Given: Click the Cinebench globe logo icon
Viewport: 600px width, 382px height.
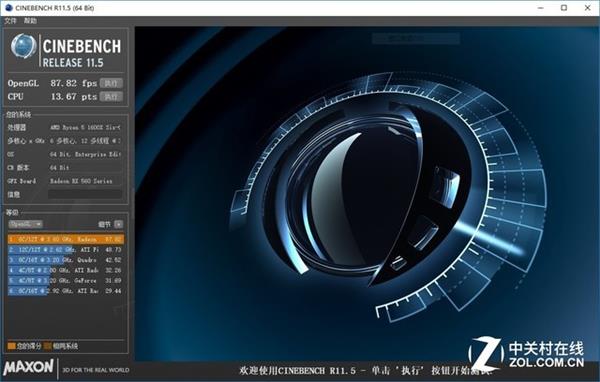Looking at the screenshot, I should click(x=24, y=46).
